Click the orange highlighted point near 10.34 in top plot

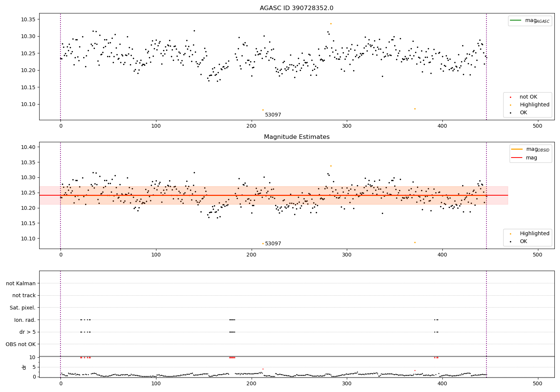click(331, 24)
